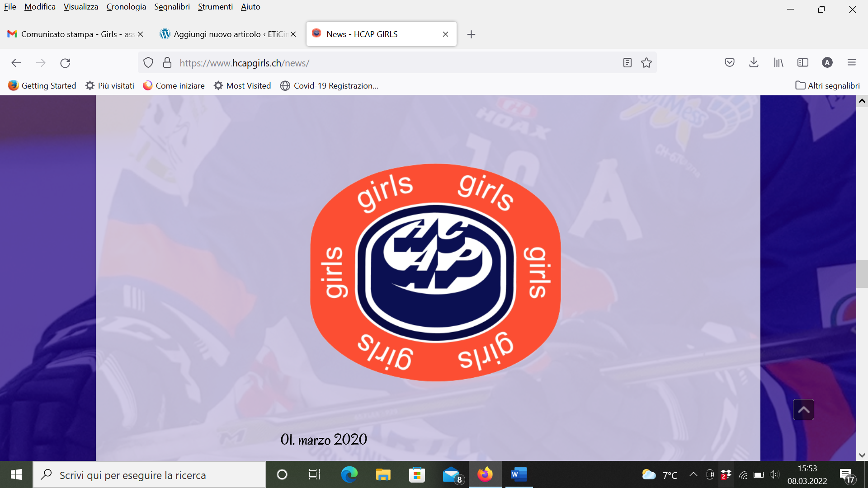Expand Altri segnalibri folder
This screenshot has width=868, height=488.
pos(827,86)
